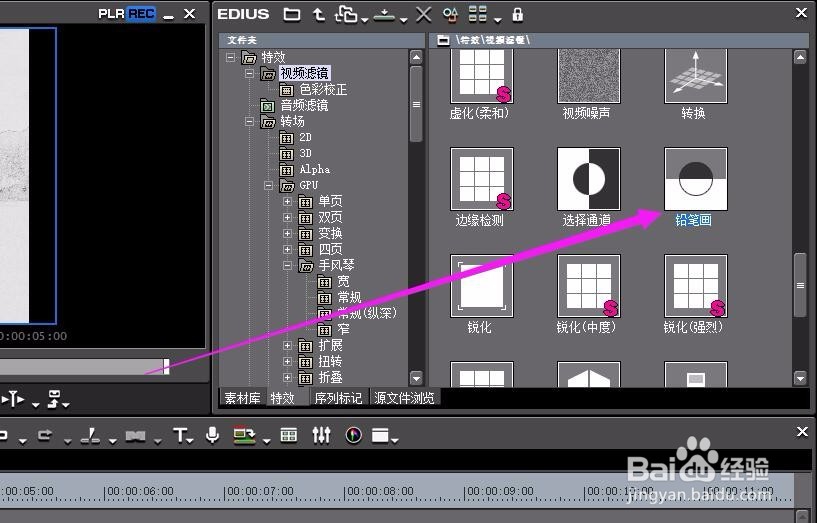
Task: Expand the 扭转 folder
Action: coord(287,362)
